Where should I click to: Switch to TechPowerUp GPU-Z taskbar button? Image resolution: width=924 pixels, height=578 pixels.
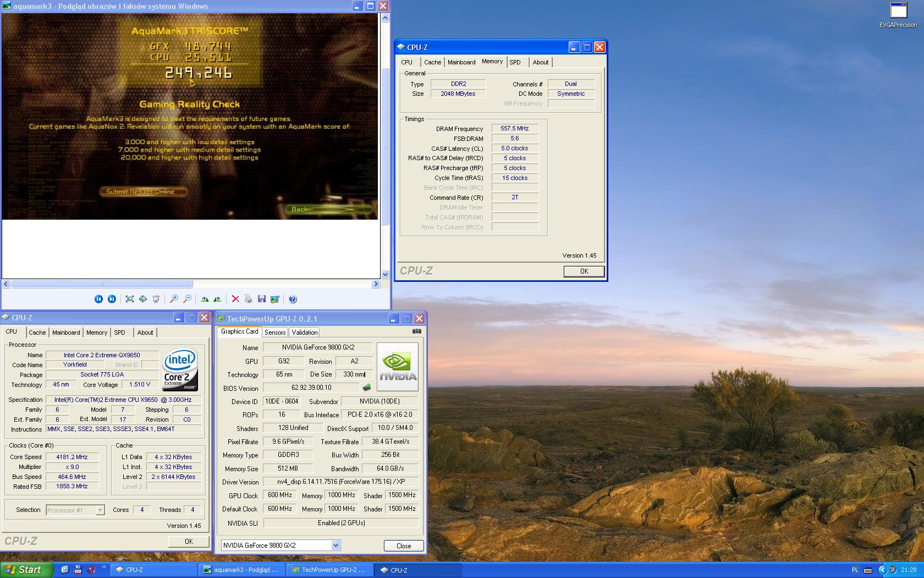pos(329,570)
